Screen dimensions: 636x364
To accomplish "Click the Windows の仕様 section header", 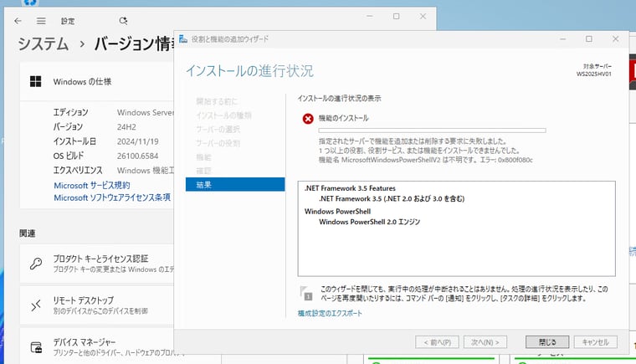I will pos(82,81).
